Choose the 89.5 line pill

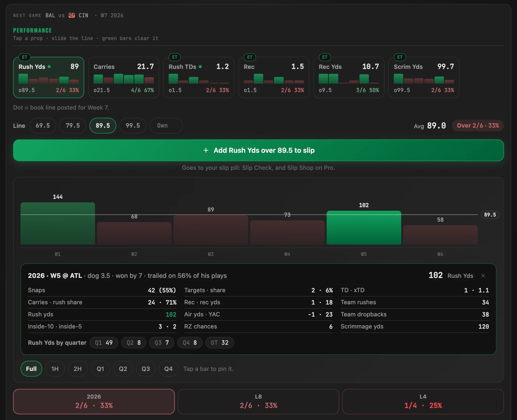click(103, 126)
